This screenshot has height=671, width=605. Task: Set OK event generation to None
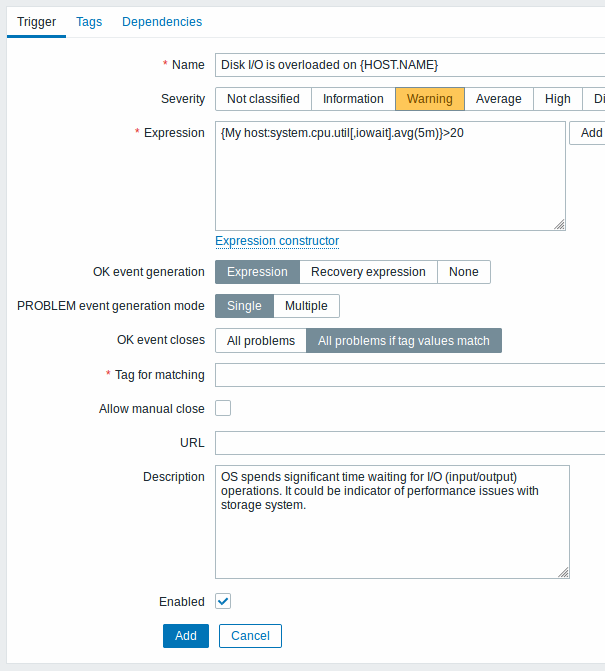point(464,272)
